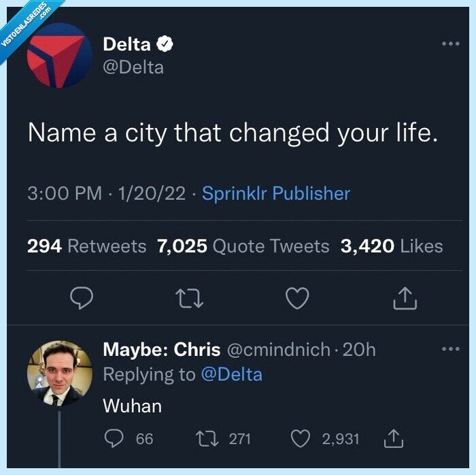Click the reply icon on Chris's Wuhan reply

tap(114, 439)
